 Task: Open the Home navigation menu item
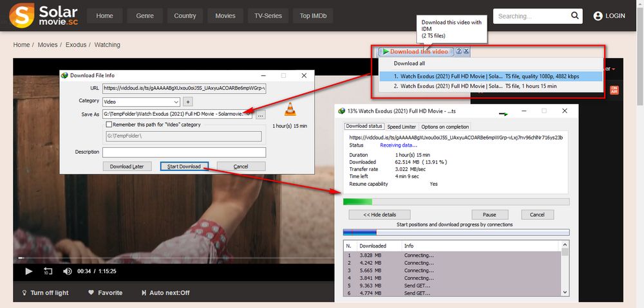[104, 16]
